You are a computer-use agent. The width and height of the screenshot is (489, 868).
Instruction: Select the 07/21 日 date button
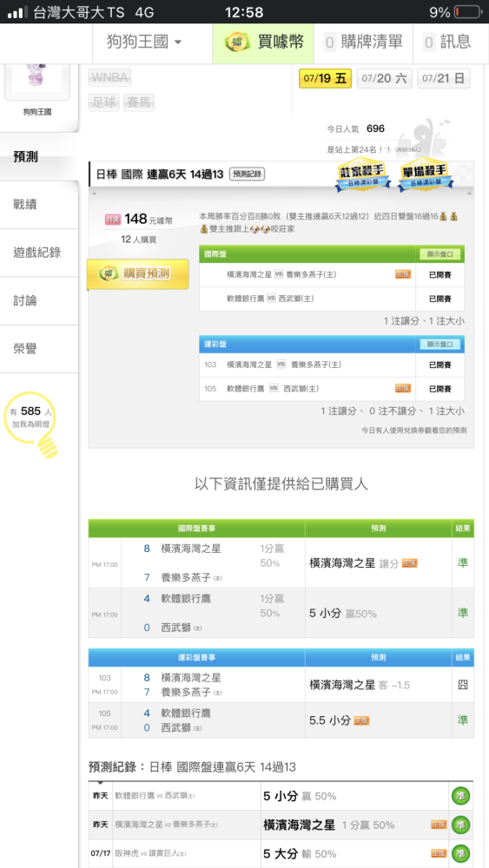pos(444,79)
